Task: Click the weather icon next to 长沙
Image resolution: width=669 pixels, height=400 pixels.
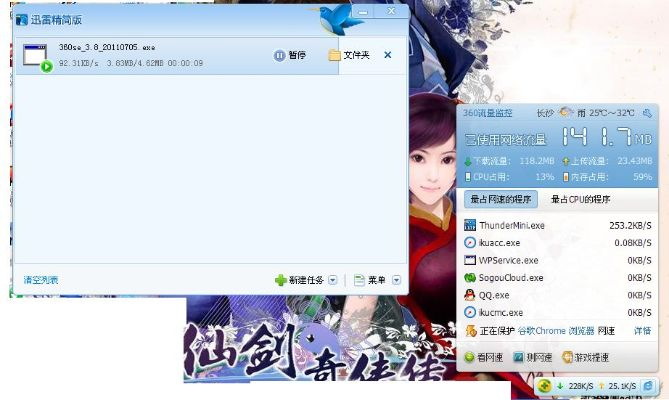Action: pos(565,112)
